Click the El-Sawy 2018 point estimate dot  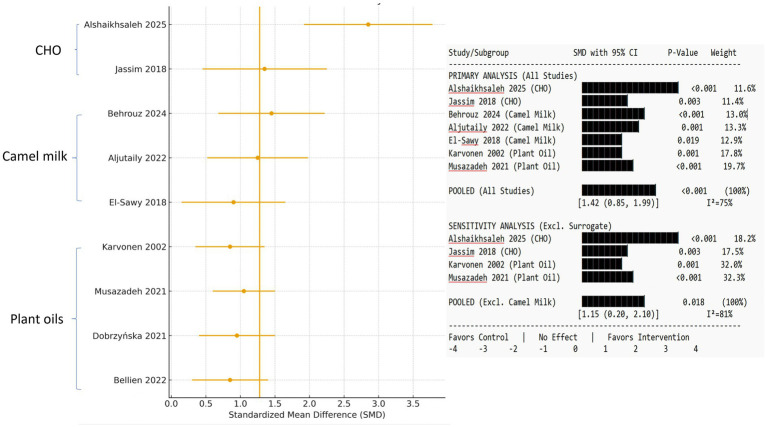(233, 202)
